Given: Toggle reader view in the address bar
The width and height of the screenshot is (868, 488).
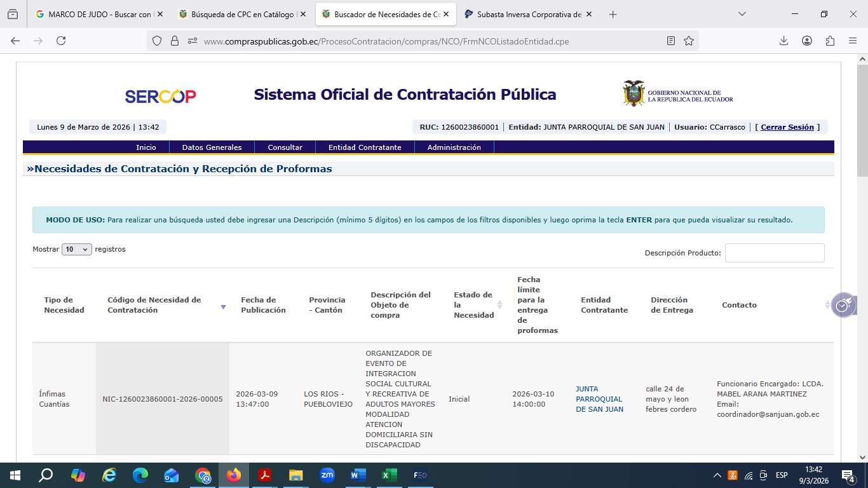Looking at the screenshot, I should pyautogui.click(x=671, y=41).
